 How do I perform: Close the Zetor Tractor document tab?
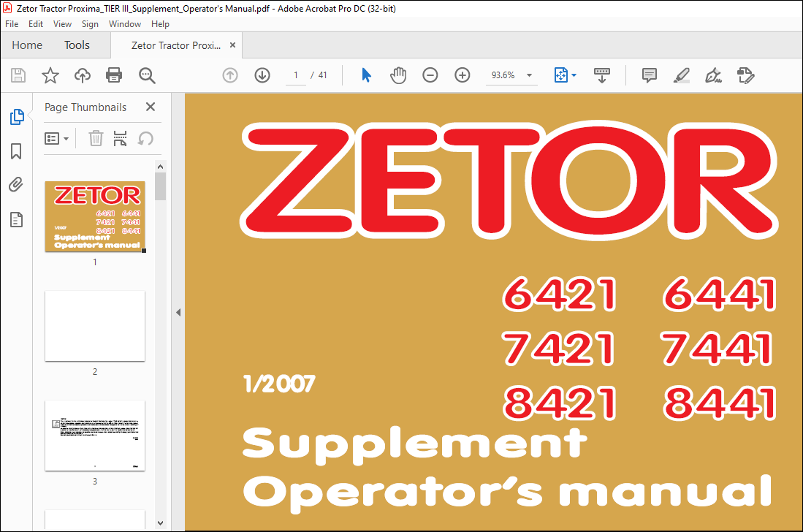tap(232, 45)
